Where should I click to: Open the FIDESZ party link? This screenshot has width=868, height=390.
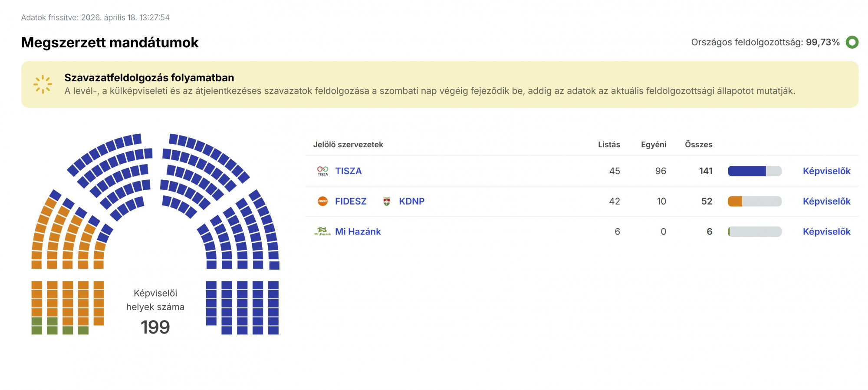pyautogui.click(x=351, y=202)
